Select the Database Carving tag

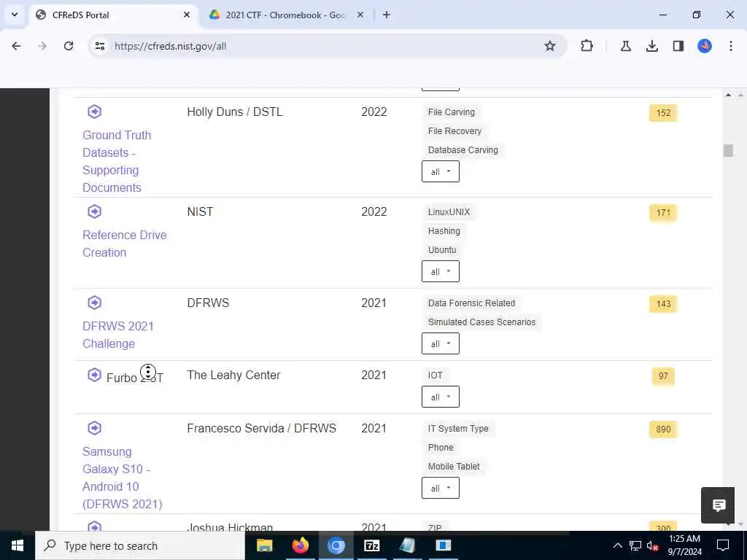point(463,150)
